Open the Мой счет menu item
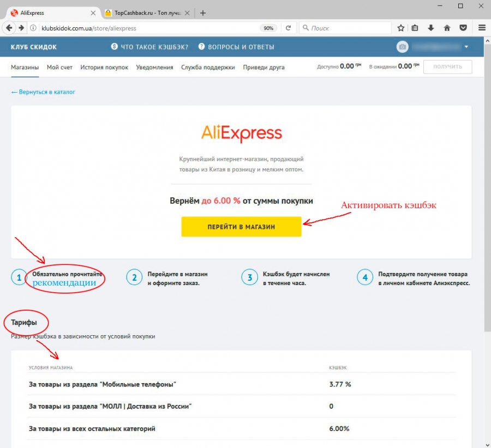491x448 pixels. (59, 67)
